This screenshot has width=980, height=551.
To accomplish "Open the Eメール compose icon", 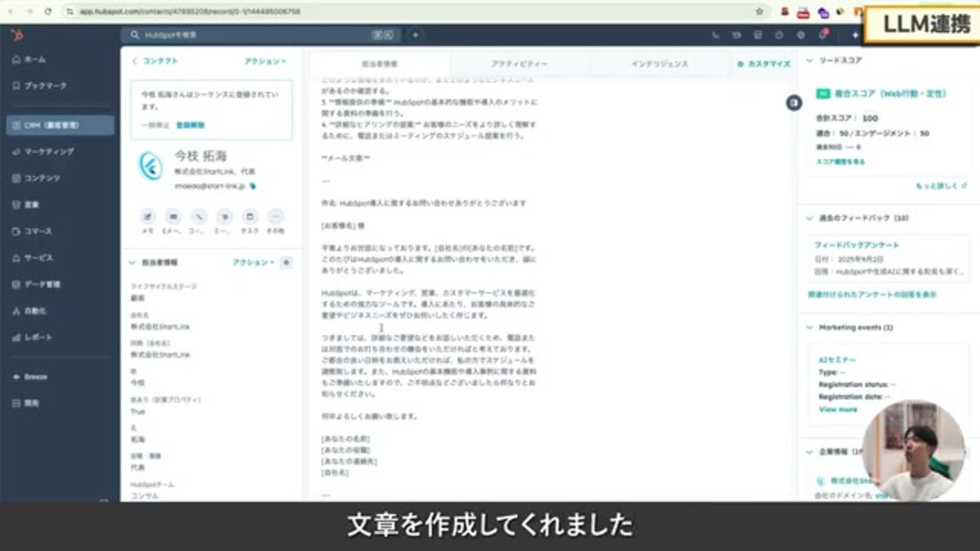I will click(173, 217).
